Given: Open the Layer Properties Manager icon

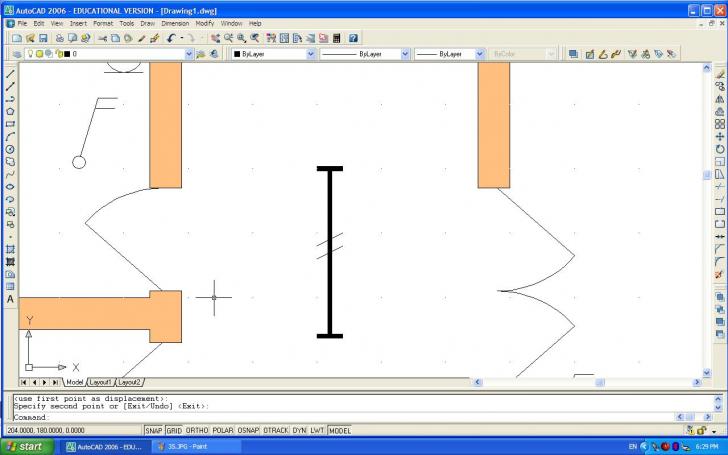Looking at the screenshot, I should click(x=17, y=54).
